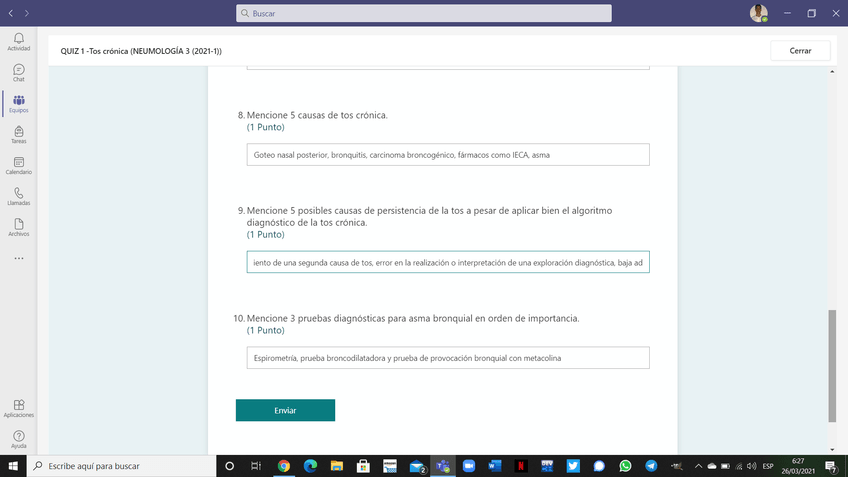Open the Mail app on the taskbar
The image size is (848, 477).
coord(416,466)
